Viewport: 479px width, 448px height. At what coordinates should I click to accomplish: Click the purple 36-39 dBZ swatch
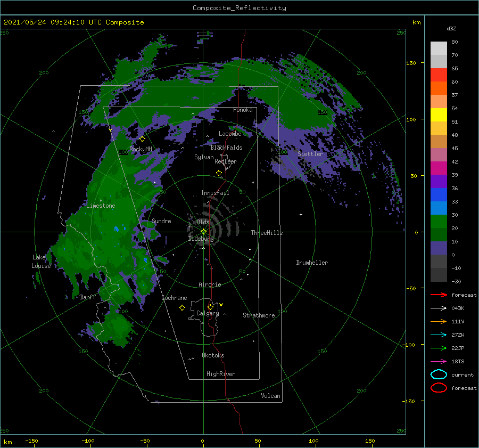[x=439, y=182]
